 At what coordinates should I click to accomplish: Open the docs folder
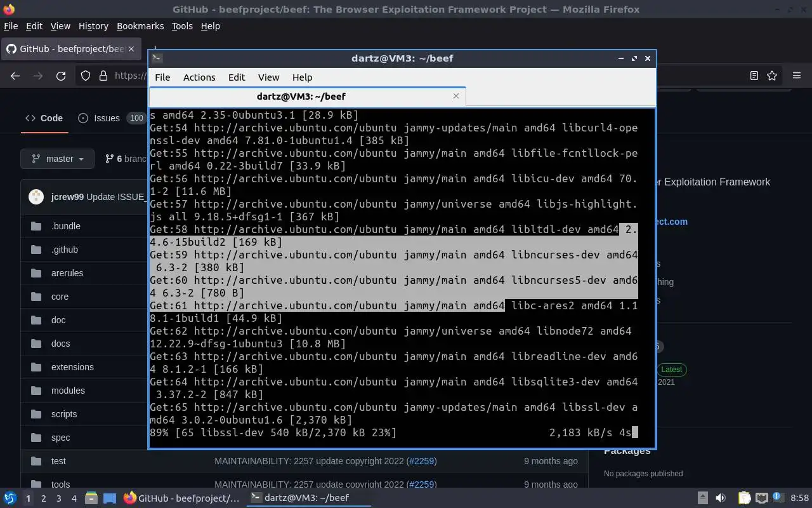pos(60,344)
